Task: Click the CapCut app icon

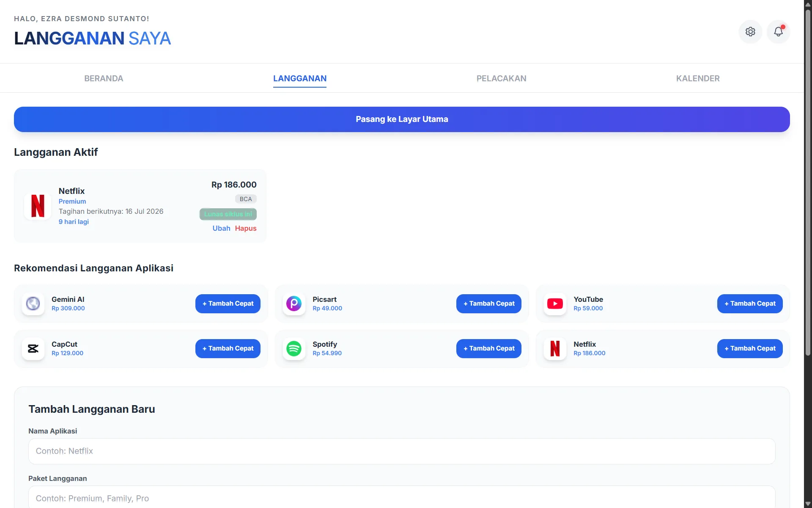Action: click(x=33, y=348)
